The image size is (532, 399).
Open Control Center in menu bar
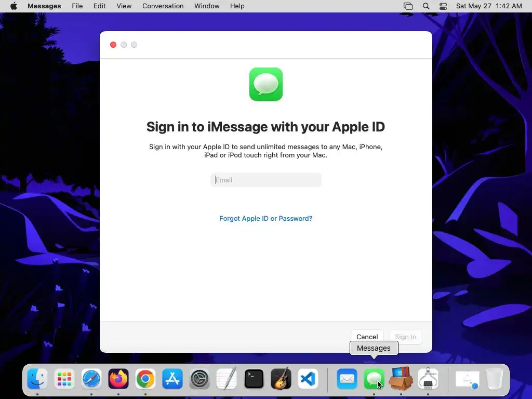(x=443, y=6)
